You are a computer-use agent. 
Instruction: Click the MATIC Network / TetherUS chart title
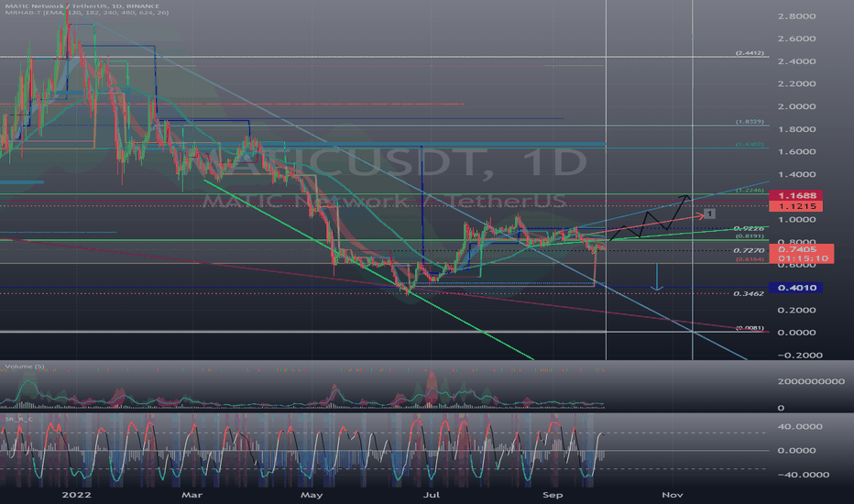pyautogui.click(x=82, y=6)
